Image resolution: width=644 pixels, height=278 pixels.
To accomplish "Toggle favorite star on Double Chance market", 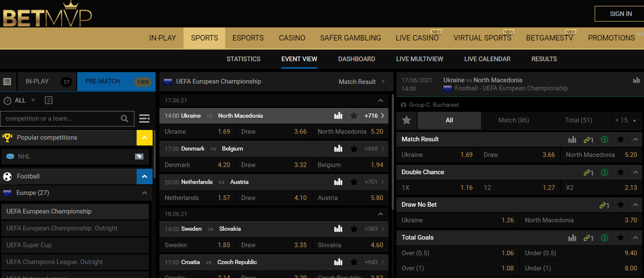I will pyautogui.click(x=620, y=173).
